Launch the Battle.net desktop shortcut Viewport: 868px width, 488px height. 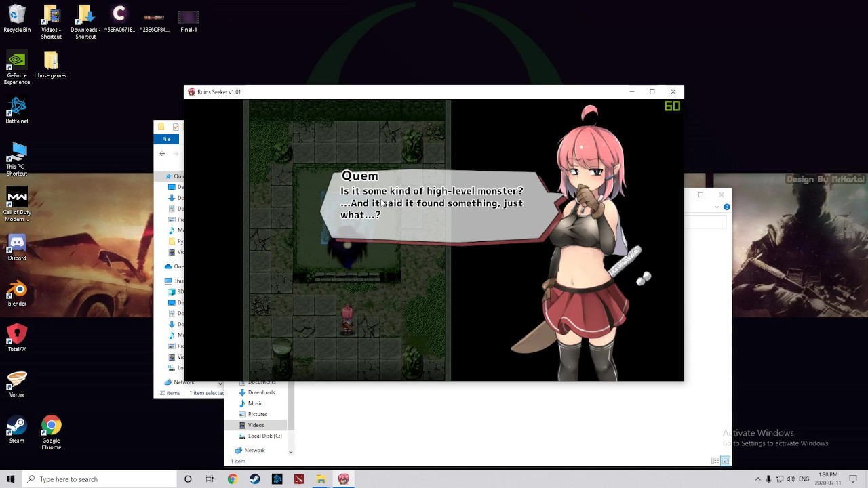(17, 110)
